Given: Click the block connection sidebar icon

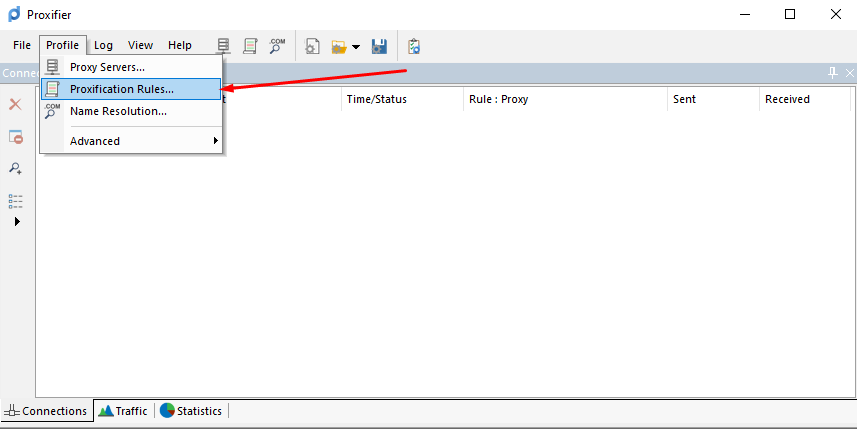Looking at the screenshot, I should click(16, 137).
